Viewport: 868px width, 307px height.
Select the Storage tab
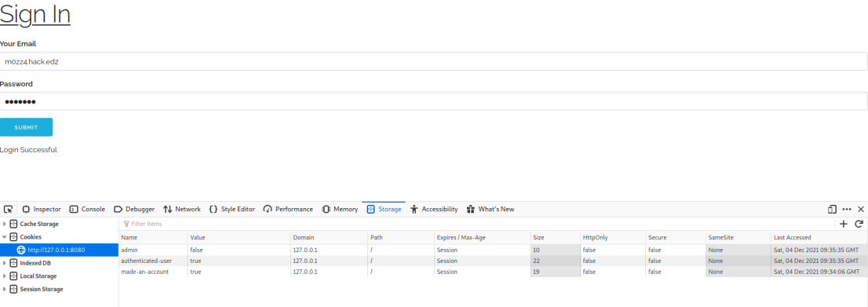[x=385, y=210]
